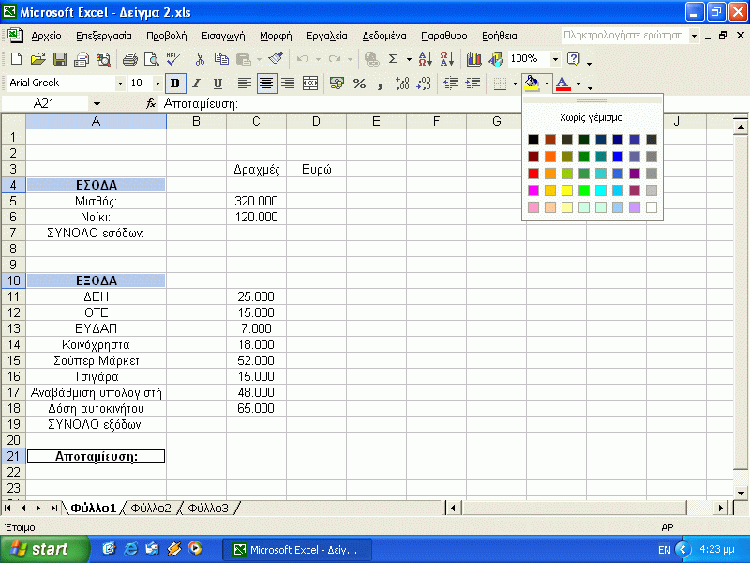Toggle align right
750x563 pixels.
pyautogui.click(x=287, y=84)
